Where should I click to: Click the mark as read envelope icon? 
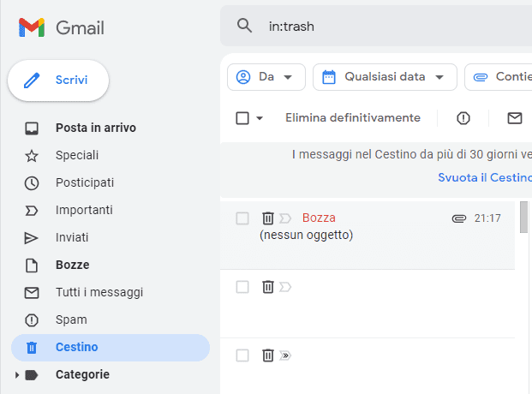click(x=514, y=118)
